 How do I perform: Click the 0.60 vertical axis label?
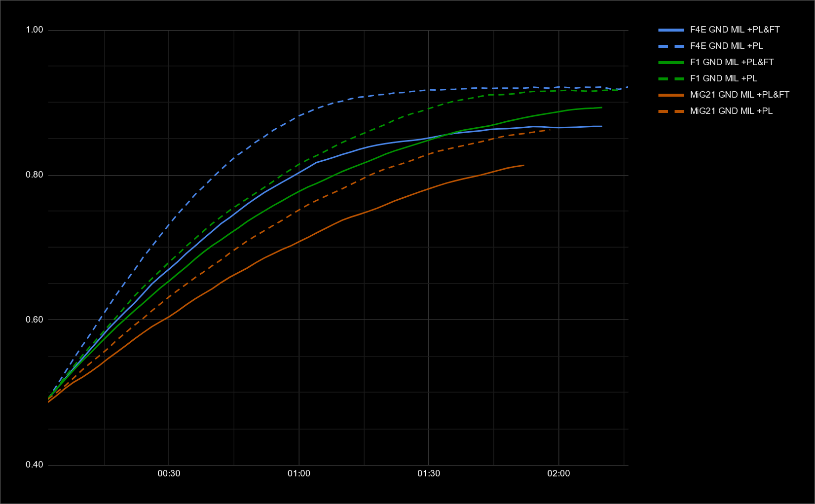[x=35, y=320]
